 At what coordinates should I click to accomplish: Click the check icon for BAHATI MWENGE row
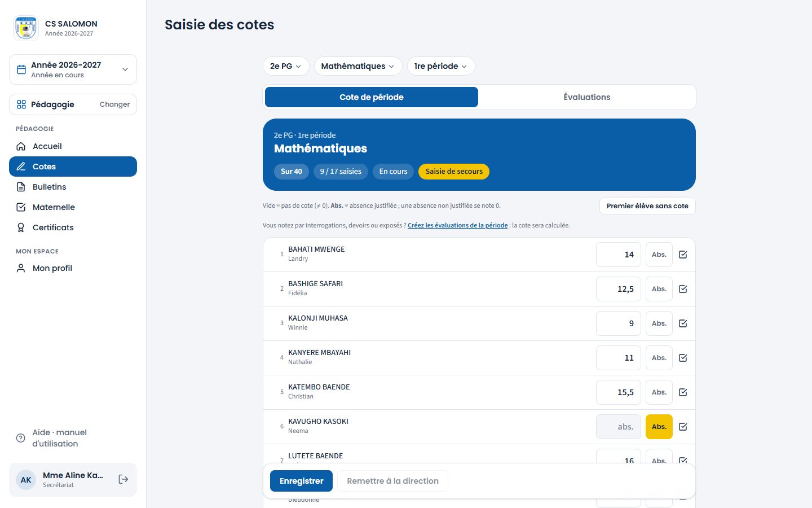(x=683, y=255)
